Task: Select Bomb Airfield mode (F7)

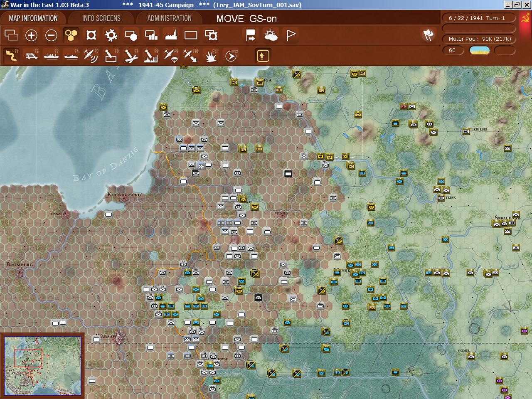Action: coord(131,56)
